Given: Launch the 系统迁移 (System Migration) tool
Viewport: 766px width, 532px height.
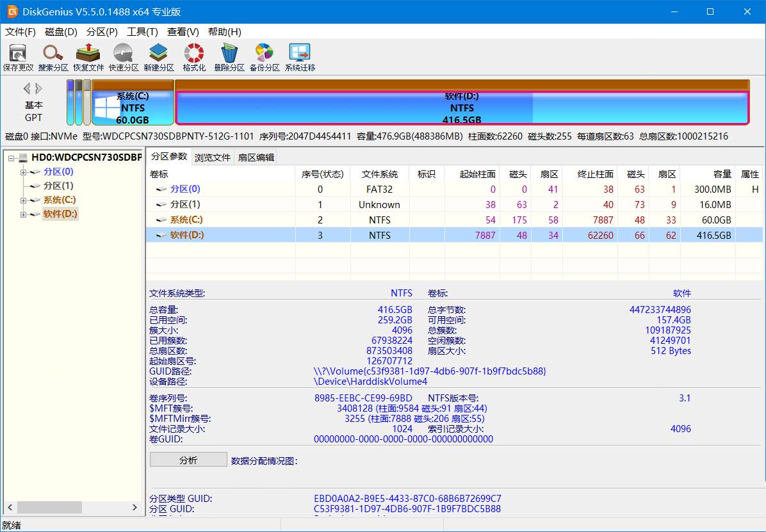Looking at the screenshot, I should pyautogui.click(x=300, y=57).
